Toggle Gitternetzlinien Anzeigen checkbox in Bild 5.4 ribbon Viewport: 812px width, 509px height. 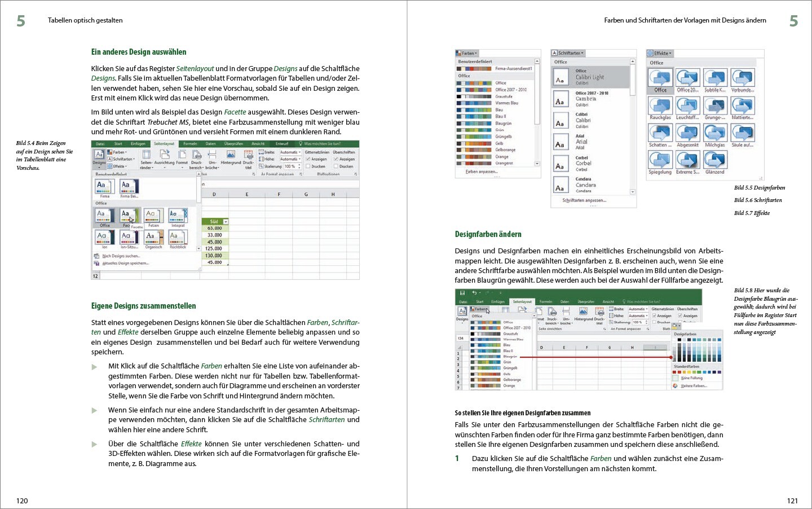[308, 159]
